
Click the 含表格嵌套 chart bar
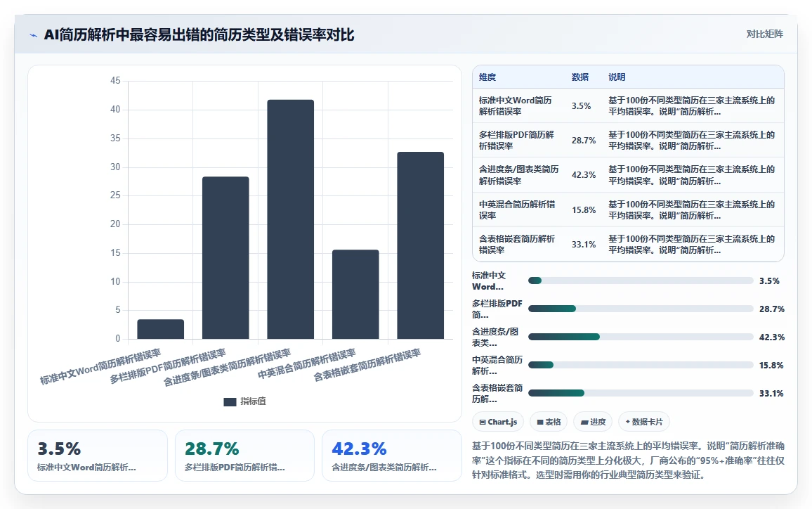tap(421, 245)
